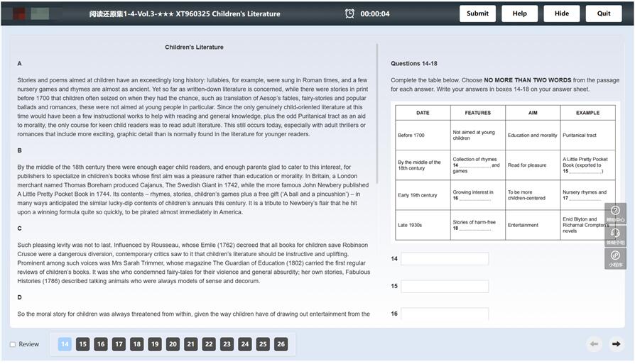This screenshot has height=364, width=635.
Task: Go to question 15
Action: [82, 344]
